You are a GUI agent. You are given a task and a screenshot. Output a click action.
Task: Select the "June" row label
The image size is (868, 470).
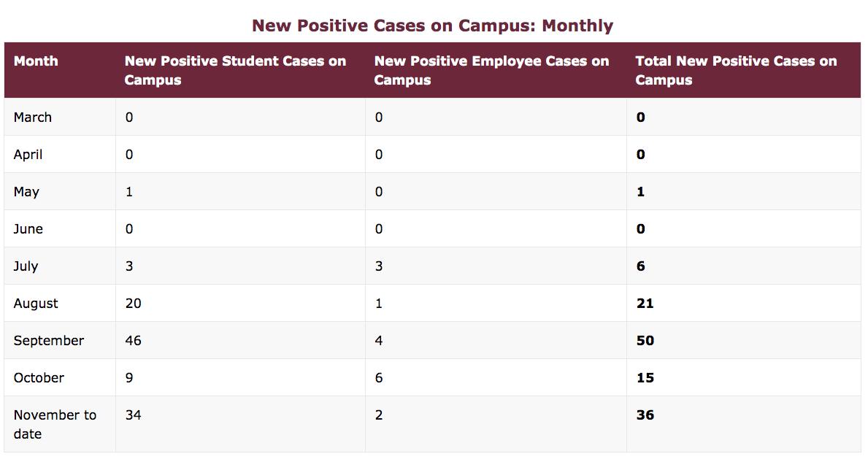[x=28, y=229]
